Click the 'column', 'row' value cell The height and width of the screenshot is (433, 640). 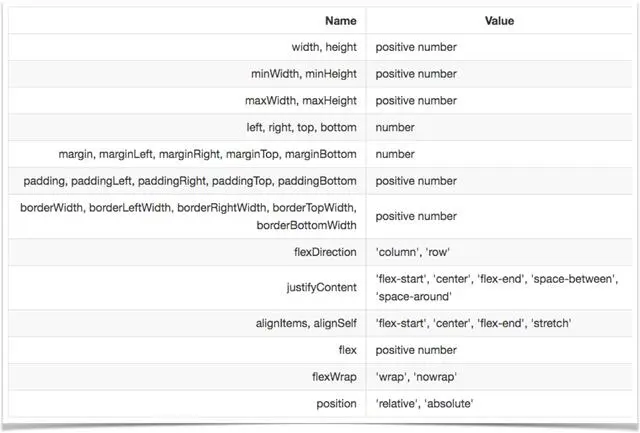pos(414,252)
